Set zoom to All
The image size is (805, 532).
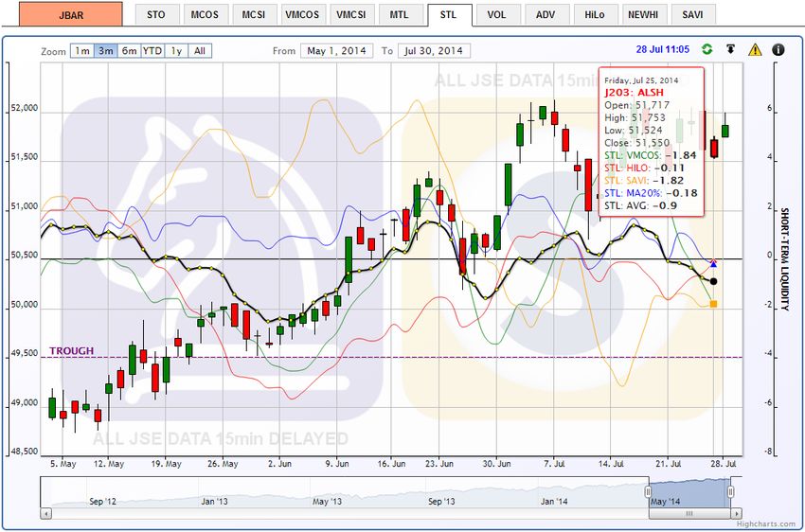point(200,51)
